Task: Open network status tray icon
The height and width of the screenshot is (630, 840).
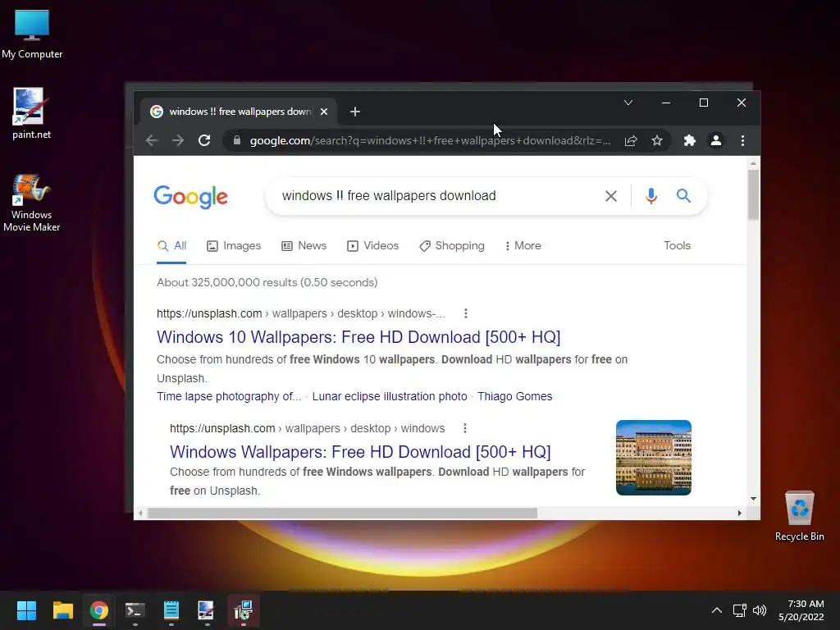Action: (x=740, y=610)
